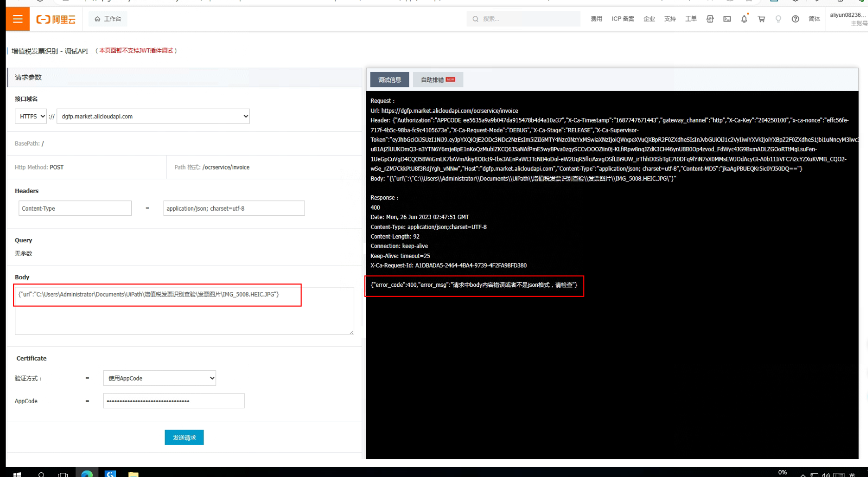868x477 pixels.
Task: Click the error_code 400 response message
Action: (474, 285)
